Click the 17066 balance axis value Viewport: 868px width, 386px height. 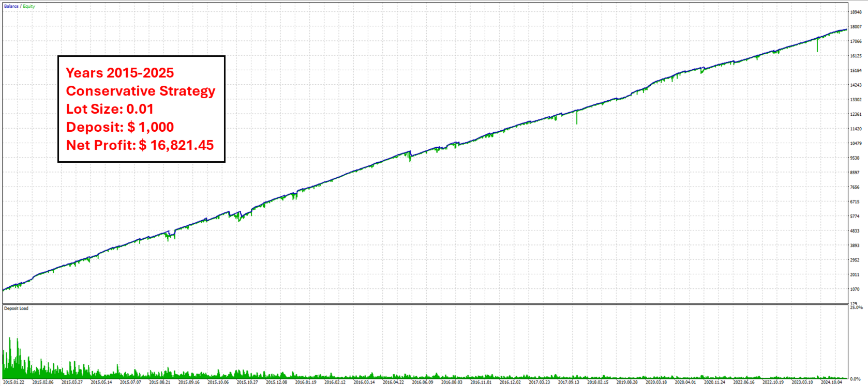tap(856, 41)
